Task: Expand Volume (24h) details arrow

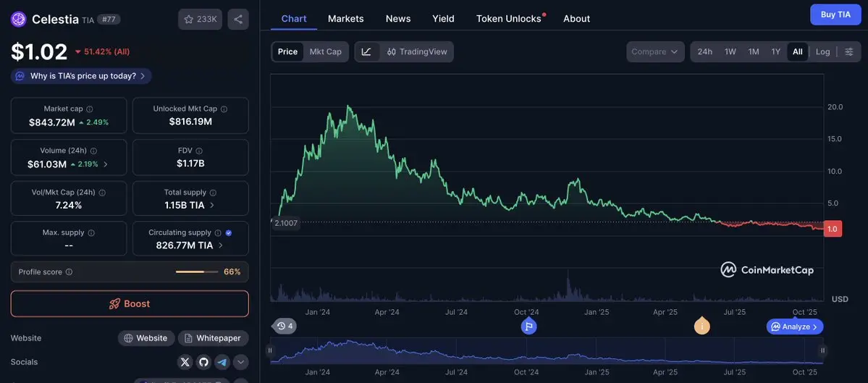Action: (106, 164)
